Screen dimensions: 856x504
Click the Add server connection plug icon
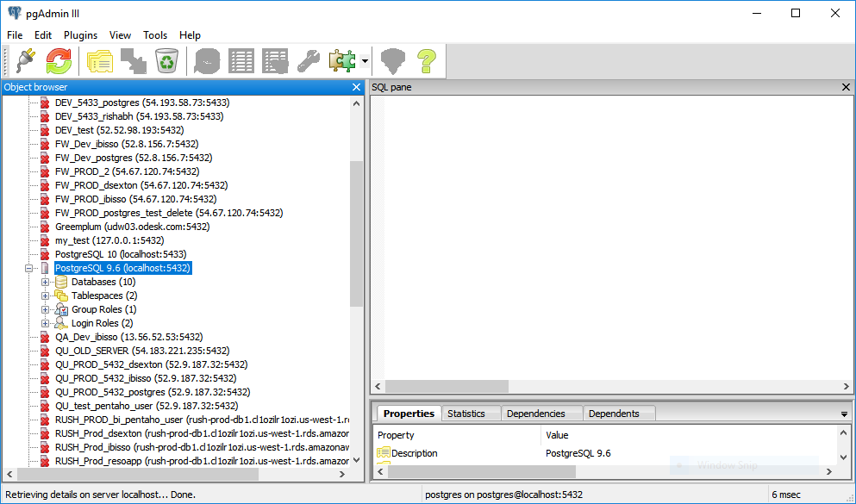[25, 60]
